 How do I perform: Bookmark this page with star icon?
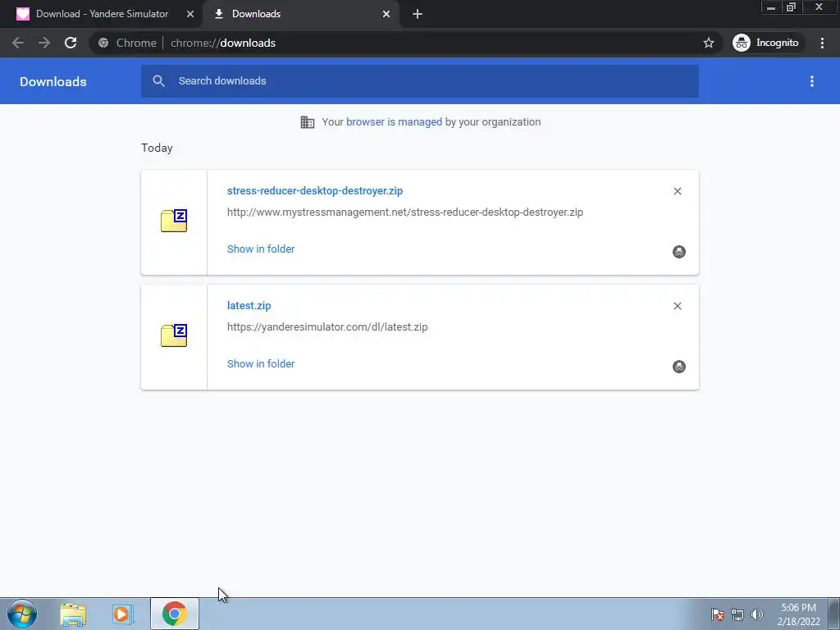[708, 43]
